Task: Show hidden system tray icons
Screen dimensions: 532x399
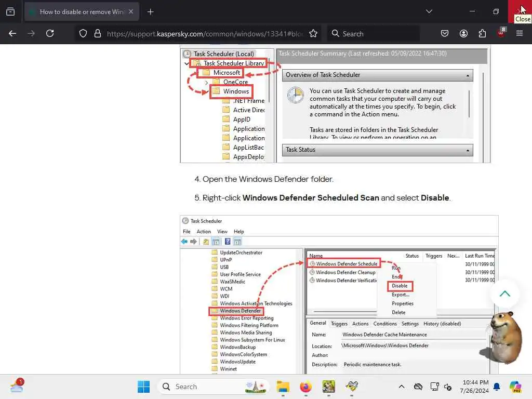Action: tap(402, 387)
